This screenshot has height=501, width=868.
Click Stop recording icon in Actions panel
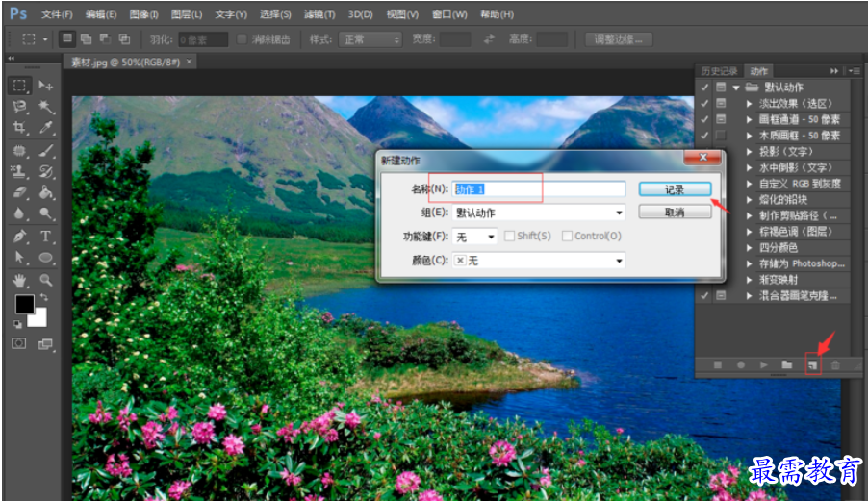point(718,365)
